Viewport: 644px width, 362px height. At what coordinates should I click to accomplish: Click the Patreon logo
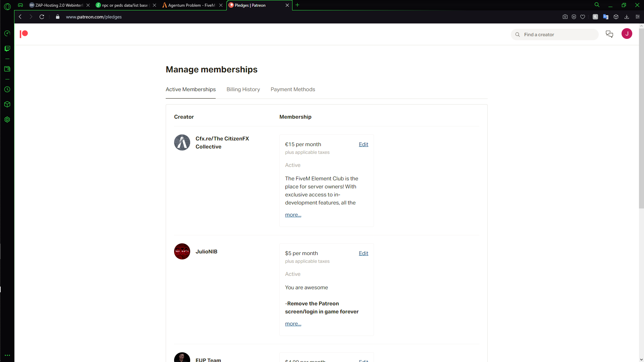pyautogui.click(x=23, y=34)
